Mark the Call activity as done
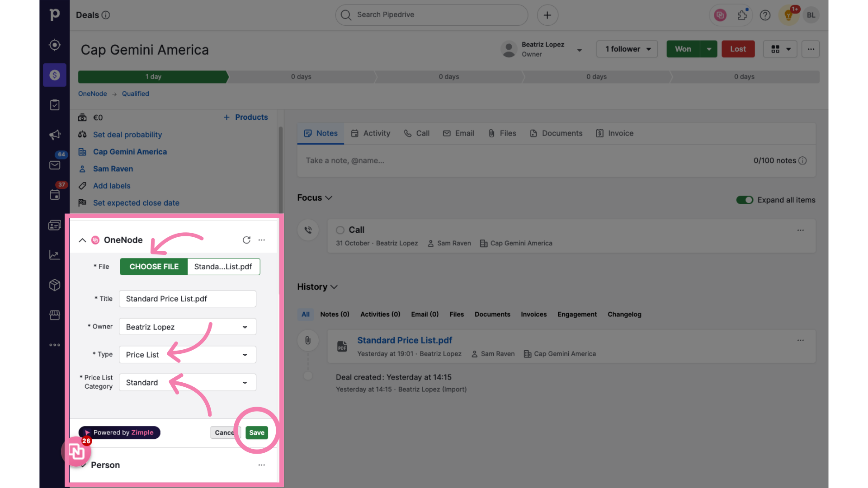The width and height of the screenshot is (868, 488). 340,230
